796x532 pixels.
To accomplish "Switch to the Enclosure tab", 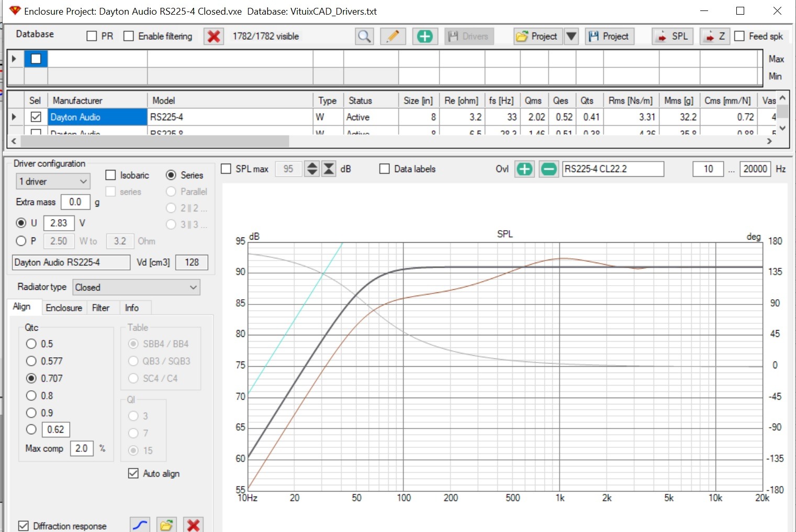I will [64, 308].
